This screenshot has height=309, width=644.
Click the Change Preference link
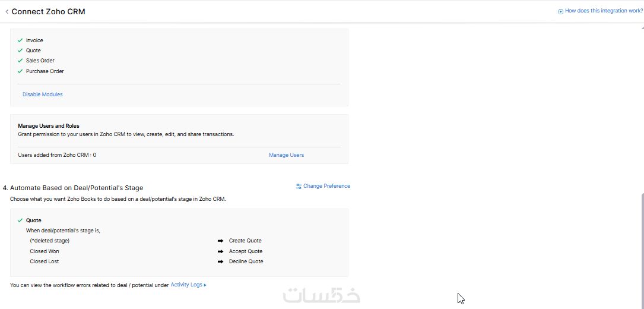(326, 186)
